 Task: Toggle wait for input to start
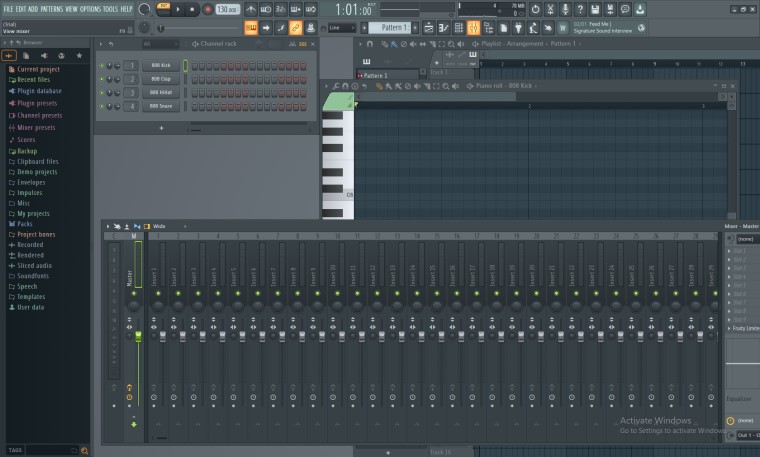coord(266,9)
